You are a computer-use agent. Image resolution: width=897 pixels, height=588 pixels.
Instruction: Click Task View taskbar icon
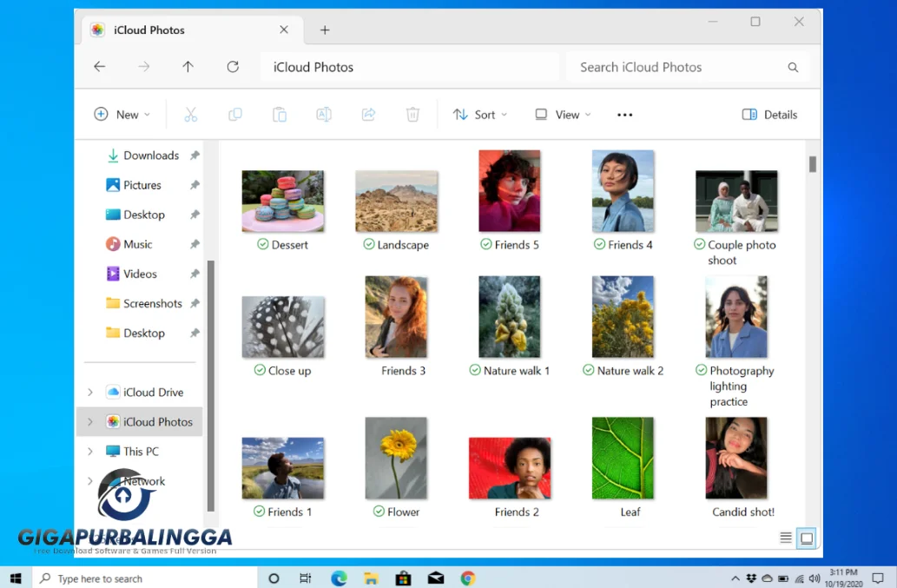(x=306, y=578)
